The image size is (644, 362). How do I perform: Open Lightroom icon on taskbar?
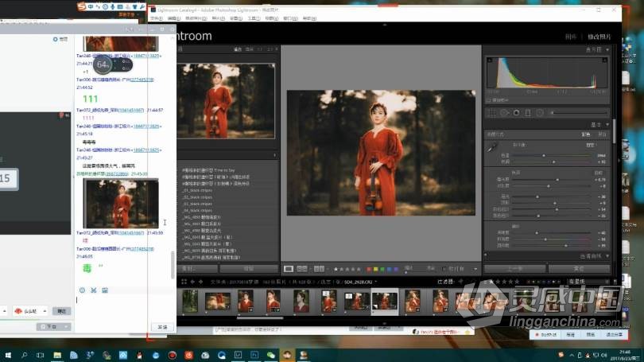coord(238,355)
